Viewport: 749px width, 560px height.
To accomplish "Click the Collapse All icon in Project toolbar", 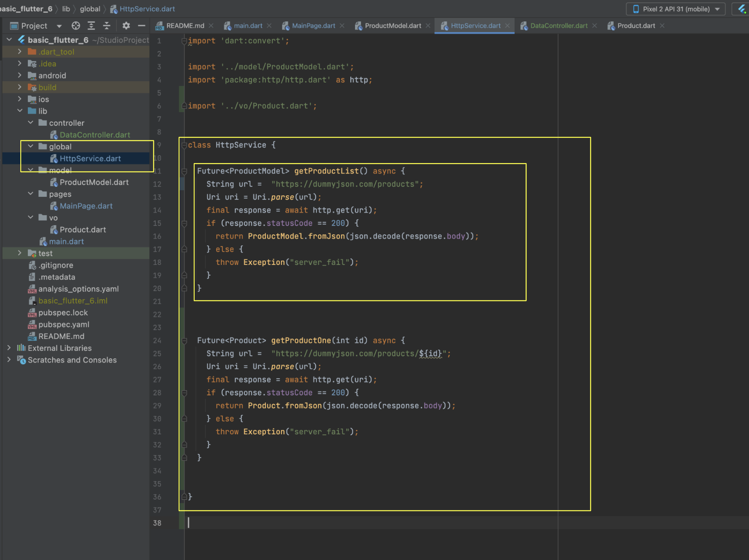I will tap(107, 26).
